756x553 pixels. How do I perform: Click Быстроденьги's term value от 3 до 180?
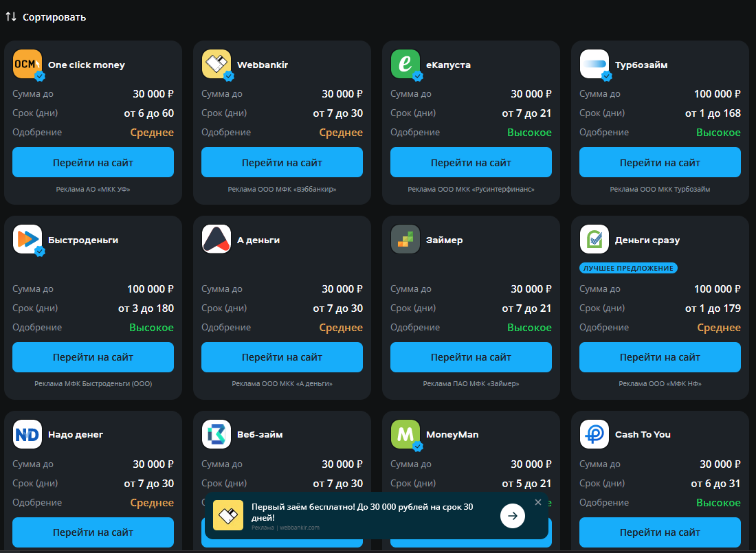coord(146,308)
